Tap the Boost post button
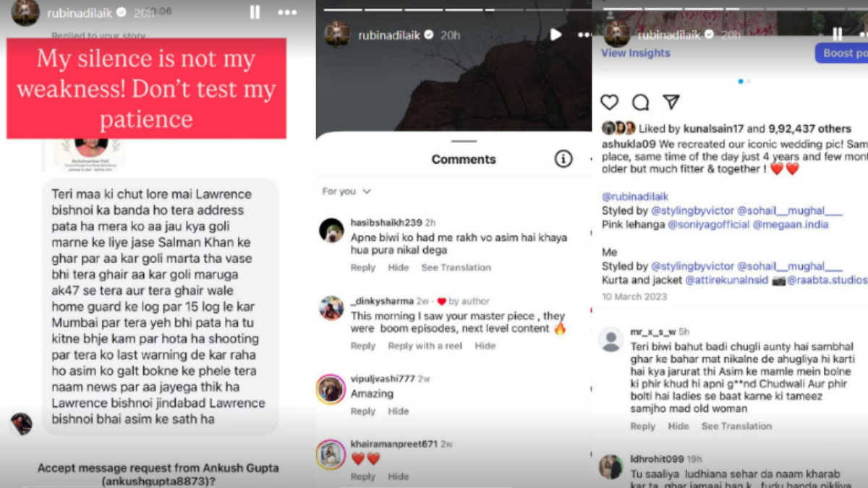 pyautogui.click(x=843, y=53)
